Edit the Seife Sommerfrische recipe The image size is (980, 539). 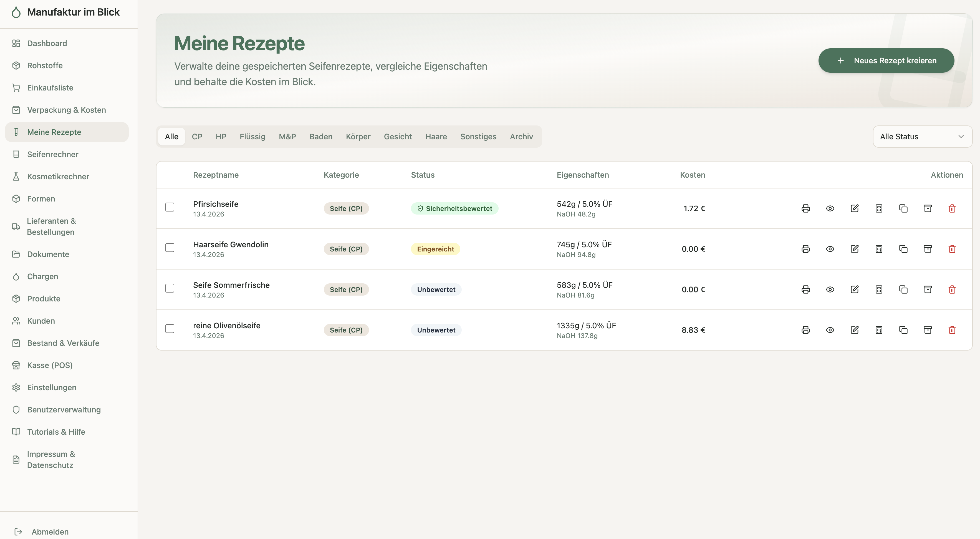[855, 289]
